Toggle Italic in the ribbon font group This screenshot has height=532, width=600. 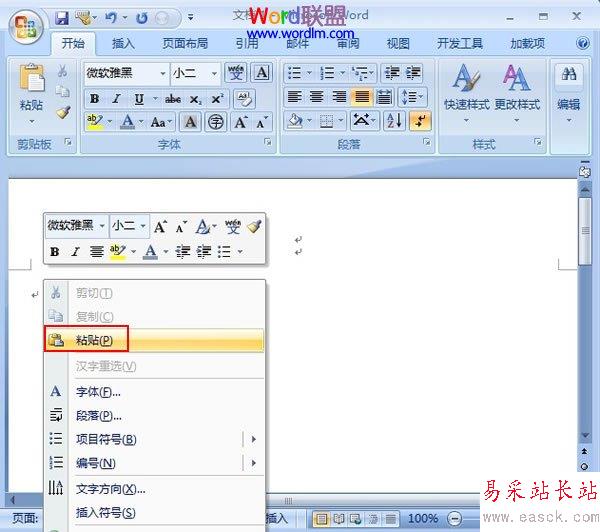(x=116, y=99)
